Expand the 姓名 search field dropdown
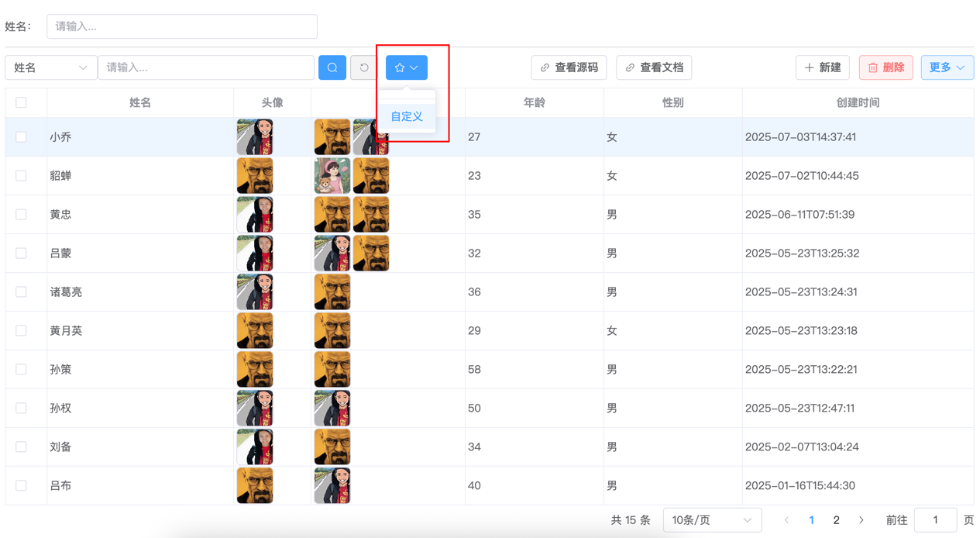Viewport: 980px width, 538px height. [x=51, y=67]
